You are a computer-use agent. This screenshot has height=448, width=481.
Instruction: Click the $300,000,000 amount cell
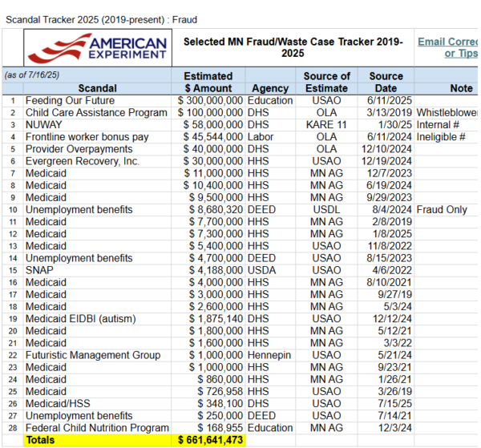pyautogui.click(x=208, y=100)
